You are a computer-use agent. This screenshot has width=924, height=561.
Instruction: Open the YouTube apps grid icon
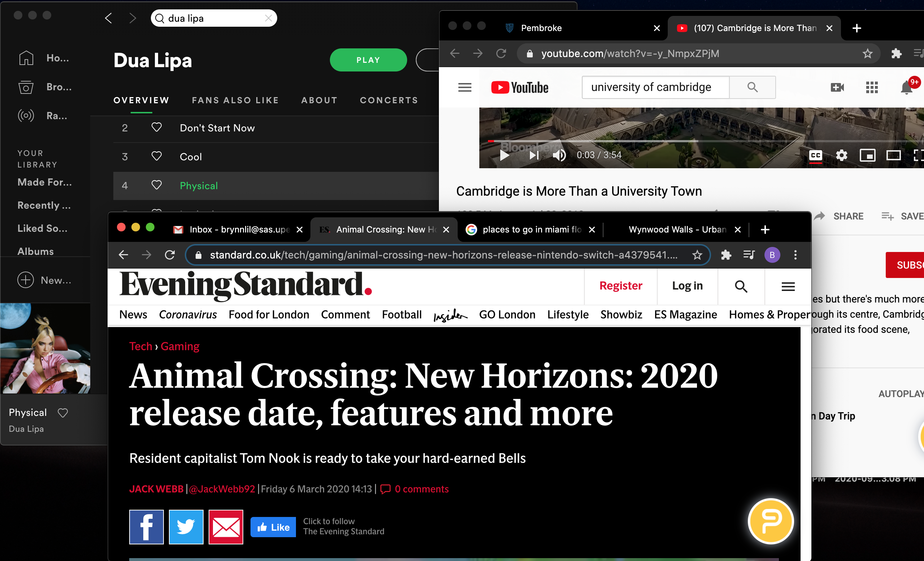[x=872, y=87]
